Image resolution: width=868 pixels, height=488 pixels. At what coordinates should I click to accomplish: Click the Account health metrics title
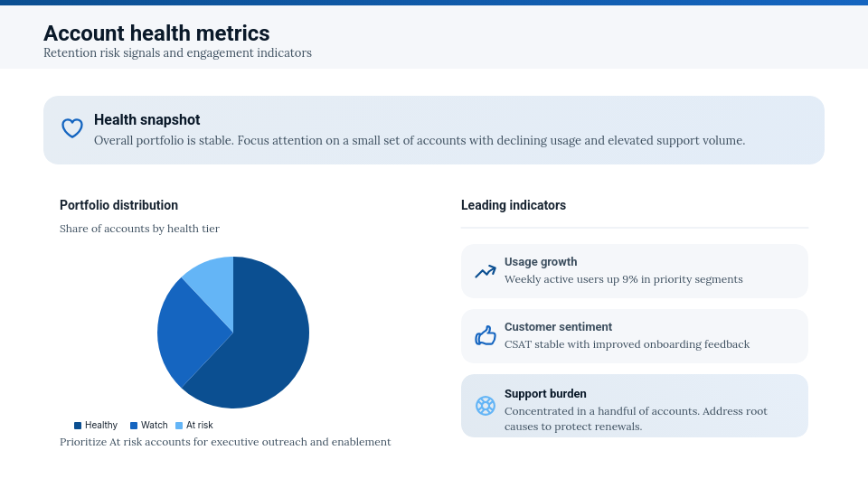coord(156,33)
